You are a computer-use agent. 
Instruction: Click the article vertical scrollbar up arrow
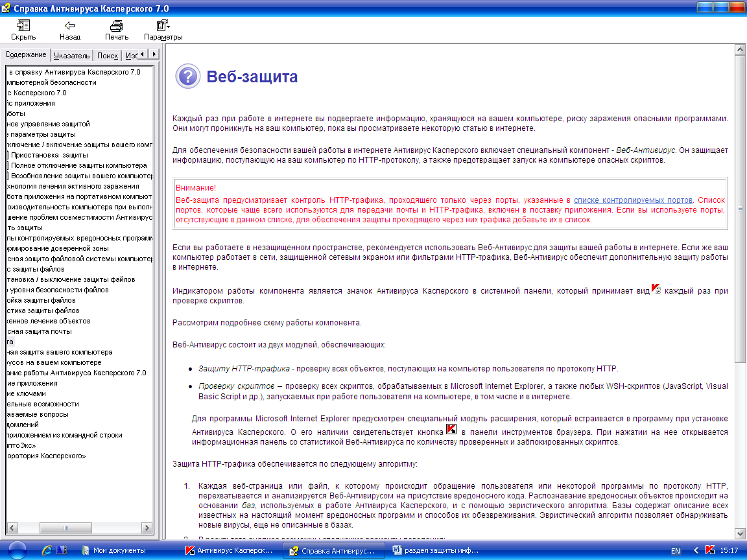[x=740, y=49]
